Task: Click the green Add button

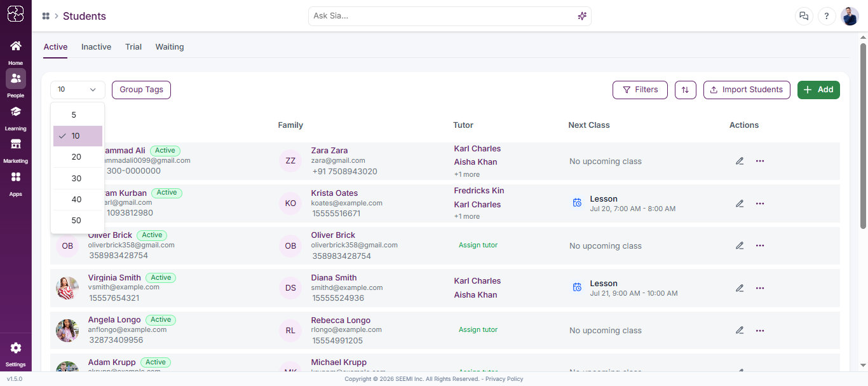Action: pos(818,90)
